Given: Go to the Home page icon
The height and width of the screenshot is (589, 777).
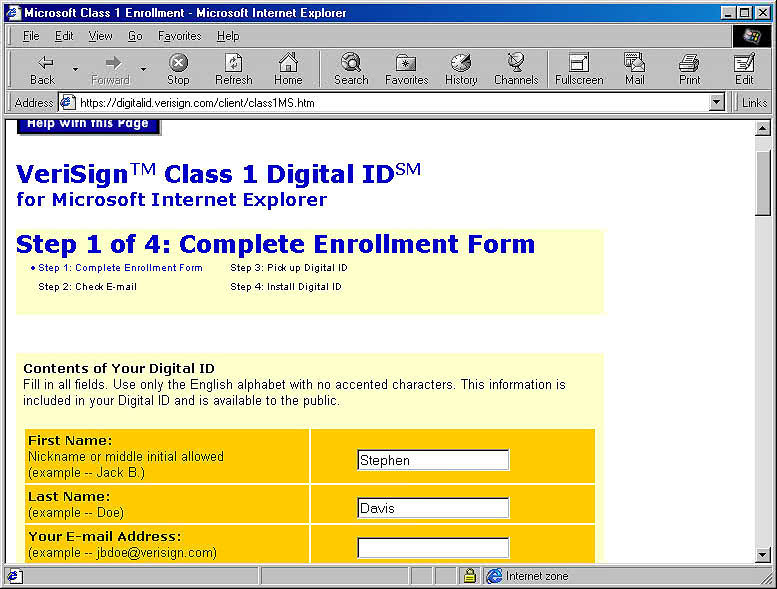Looking at the screenshot, I should point(288,69).
